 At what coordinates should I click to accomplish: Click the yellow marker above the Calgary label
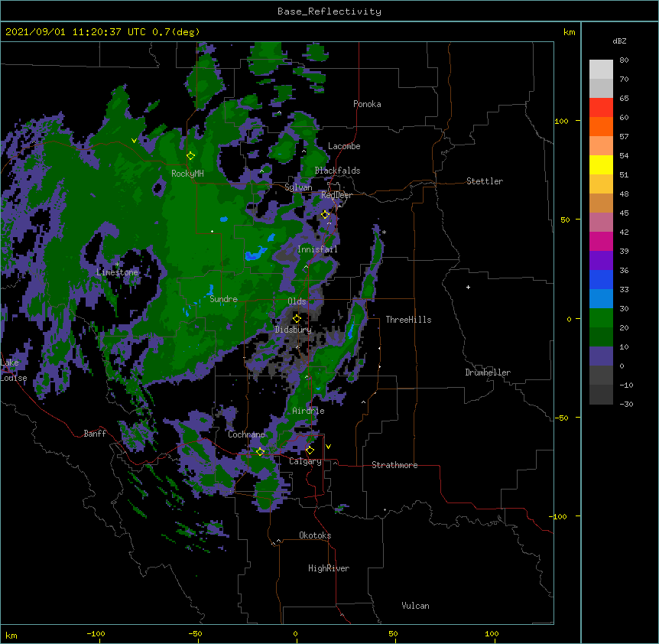click(x=310, y=450)
